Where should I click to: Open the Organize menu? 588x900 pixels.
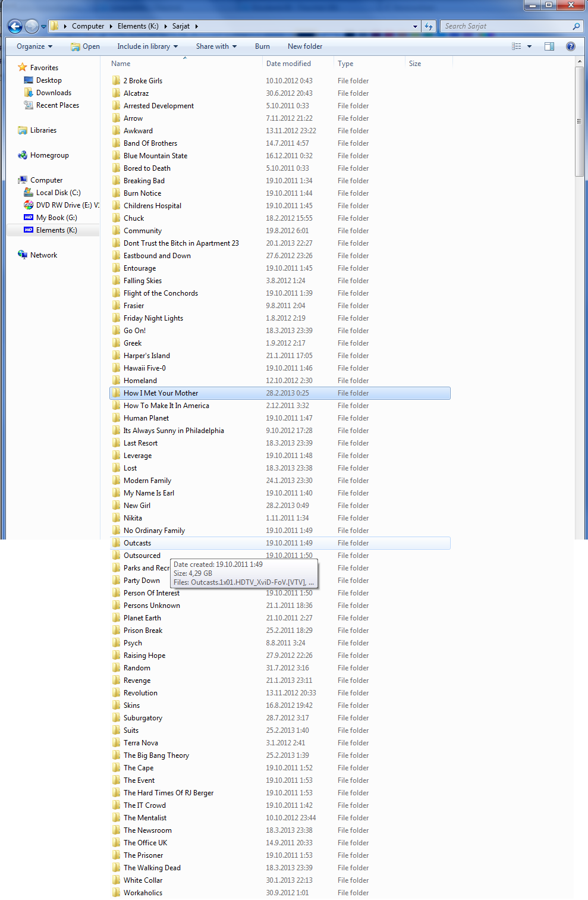(x=34, y=46)
